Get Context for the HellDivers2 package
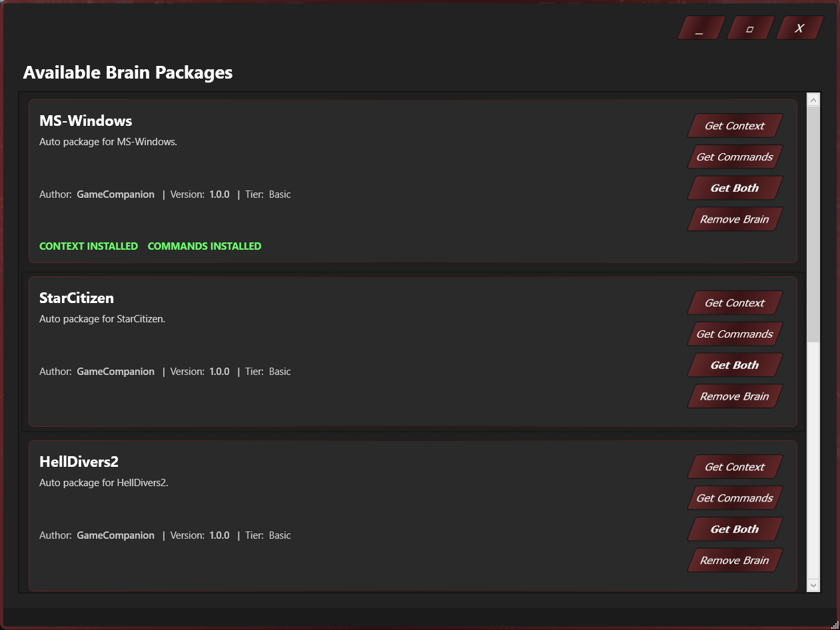The height and width of the screenshot is (630, 840). point(735,467)
